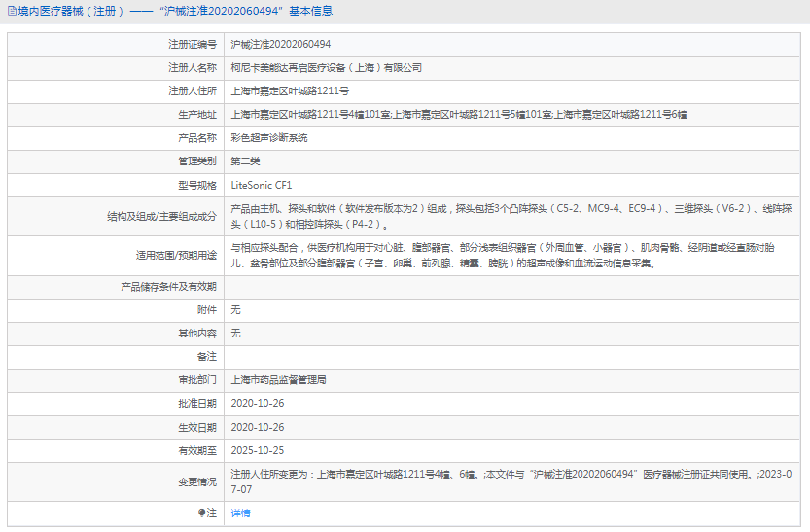The width and height of the screenshot is (810, 532).
Task: Select change record text starting 注册人住所变更为
Action: click(x=511, y=481)
